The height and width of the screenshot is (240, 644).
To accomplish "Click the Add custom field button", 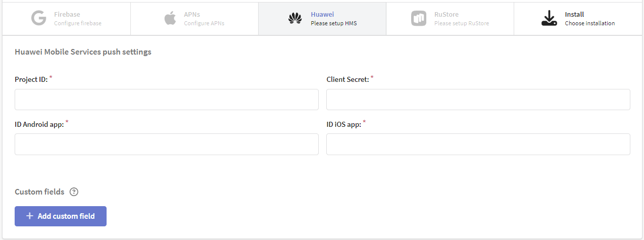I will [x=61, y=216].
